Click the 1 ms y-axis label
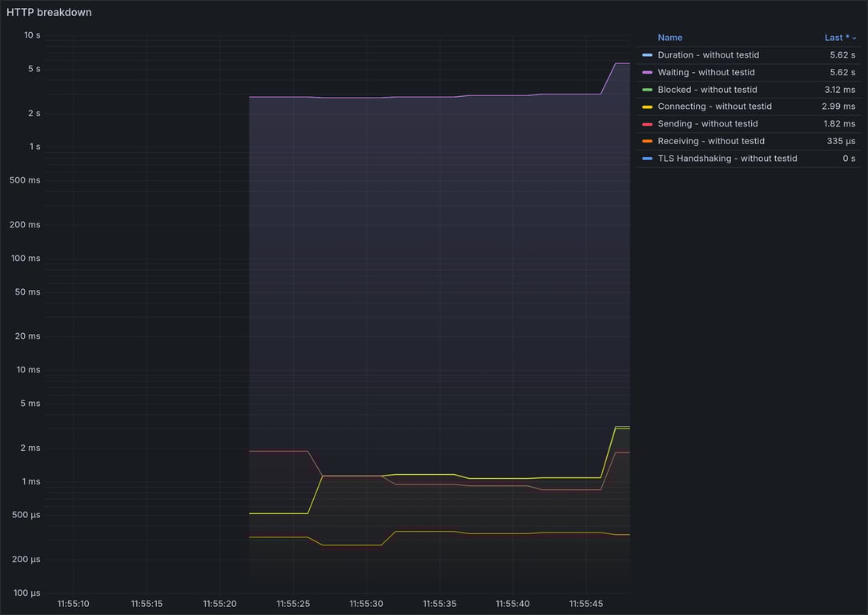 pyautogui.click(x=31, y=481)
